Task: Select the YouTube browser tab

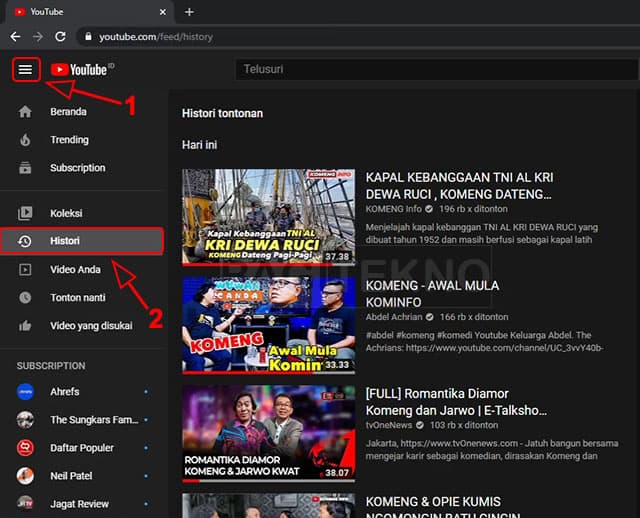Action: 90,12
